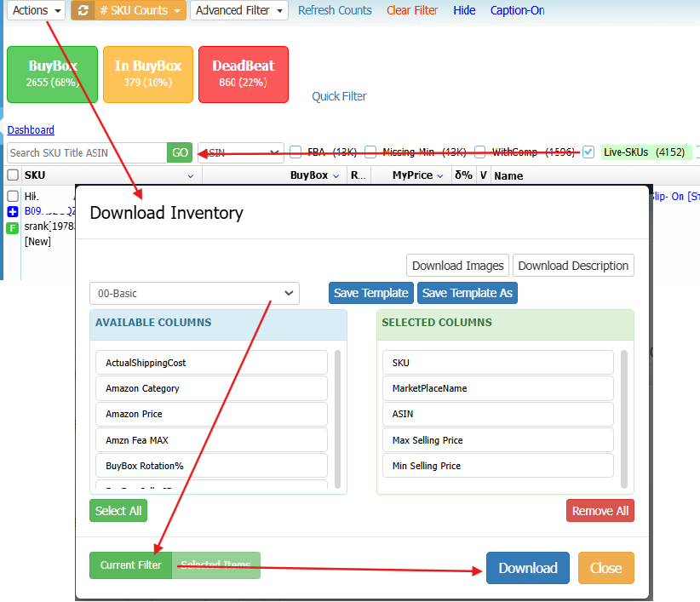
Task: Click the green BuyBox tile
Action: click(52, 74)
